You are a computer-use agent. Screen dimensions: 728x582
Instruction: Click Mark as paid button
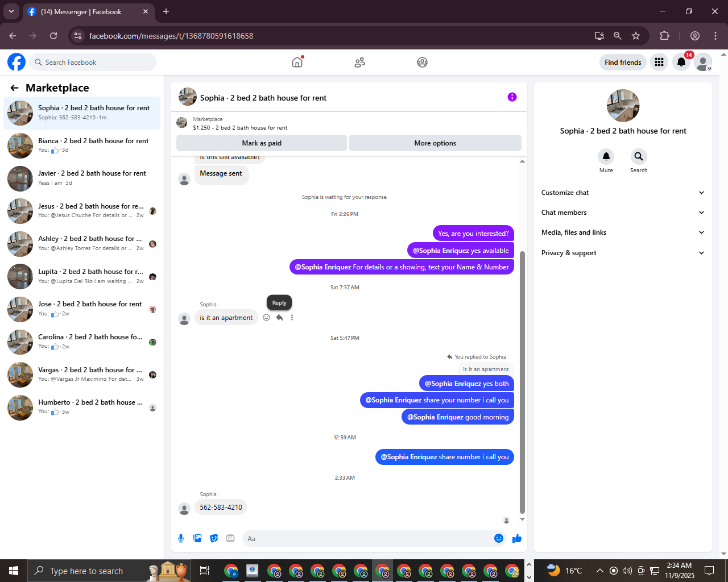262,143
